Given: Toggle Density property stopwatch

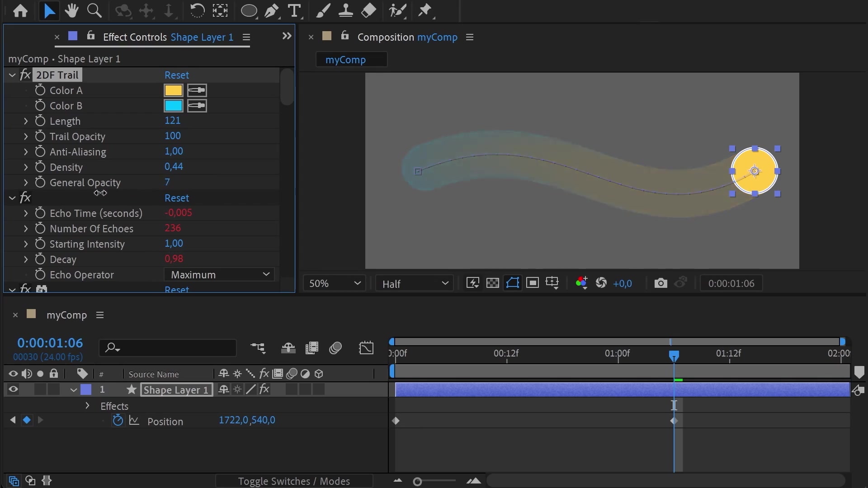Looking at the screenshot, I should click(x=40, y=167).
